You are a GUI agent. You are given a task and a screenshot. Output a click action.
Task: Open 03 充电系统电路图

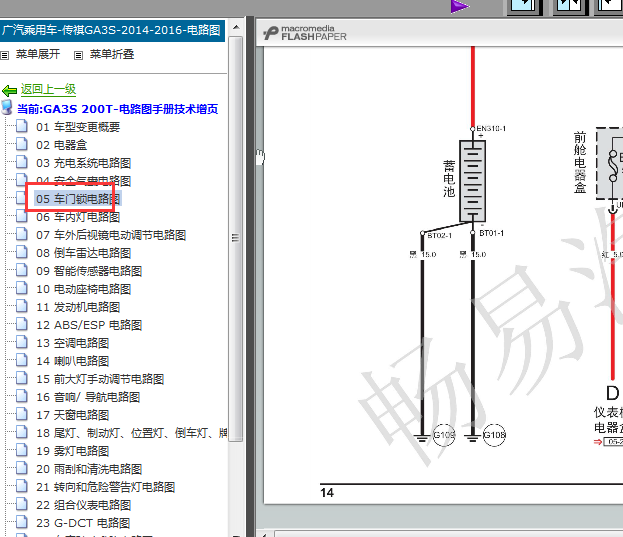[x=83, y=163]
